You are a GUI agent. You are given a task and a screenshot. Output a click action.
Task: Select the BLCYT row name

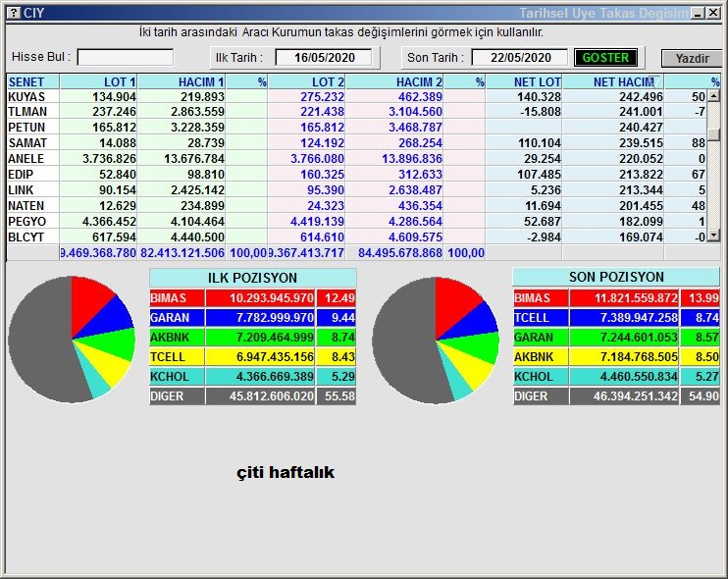[26, 237]
